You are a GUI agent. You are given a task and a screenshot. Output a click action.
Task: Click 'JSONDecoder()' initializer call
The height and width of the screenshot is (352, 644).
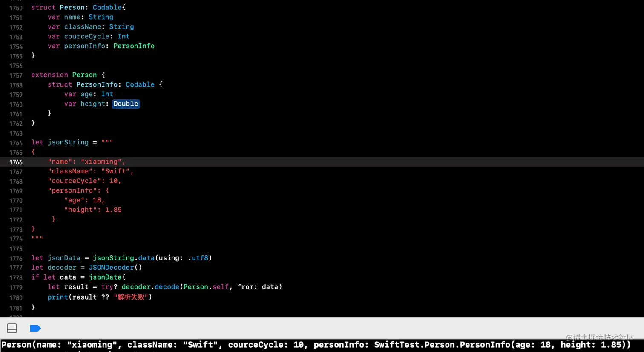[x=115, y=268]
